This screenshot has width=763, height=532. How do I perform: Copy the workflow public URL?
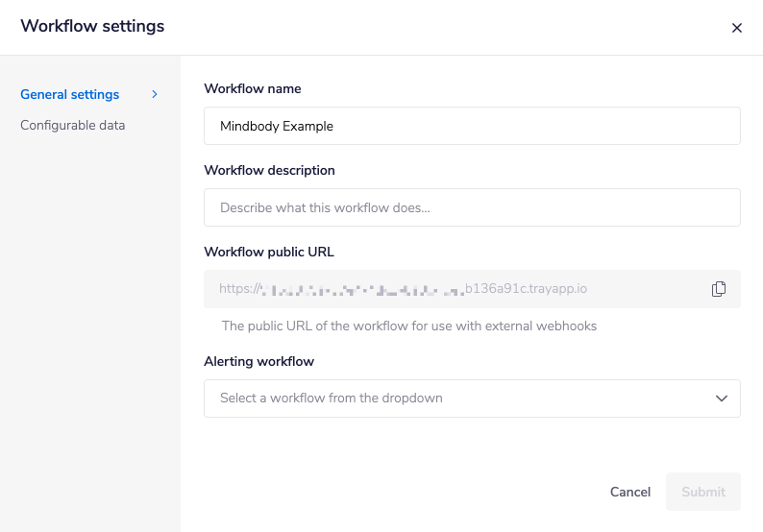(x=718, y=289)
